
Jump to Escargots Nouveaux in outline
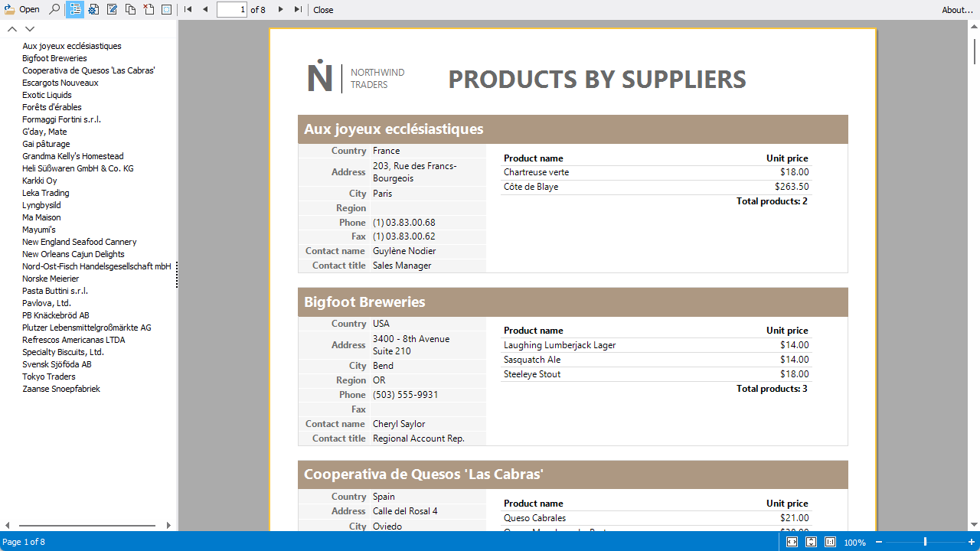tap(60, 83)
